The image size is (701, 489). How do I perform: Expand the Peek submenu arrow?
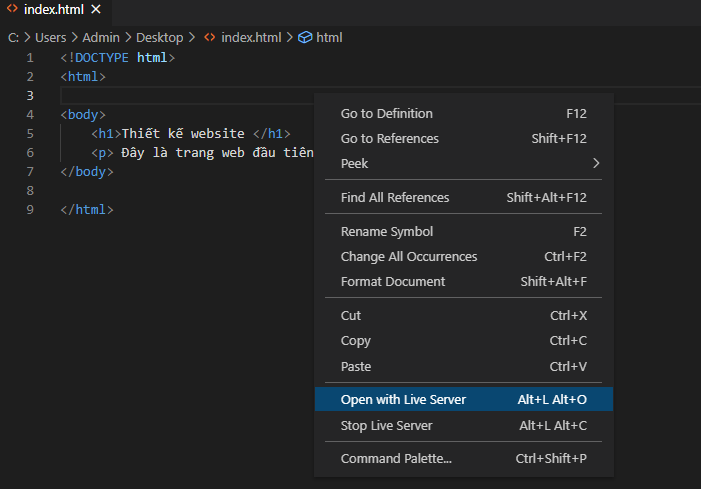(x=595, y=164)
